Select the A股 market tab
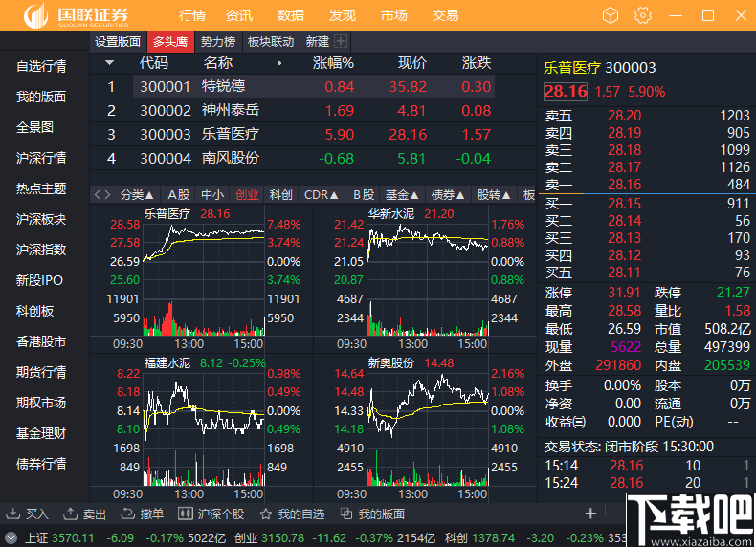The image size is (756, 547). 178,195
